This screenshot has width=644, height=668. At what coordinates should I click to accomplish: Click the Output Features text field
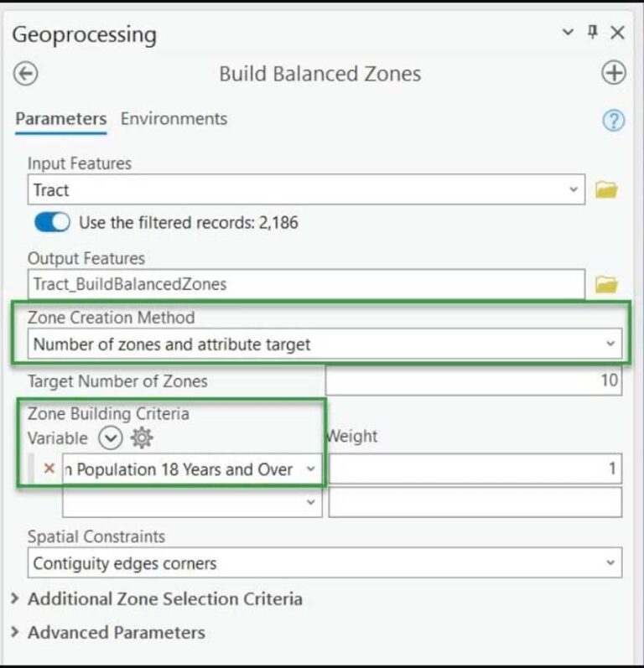pos(306,284)
